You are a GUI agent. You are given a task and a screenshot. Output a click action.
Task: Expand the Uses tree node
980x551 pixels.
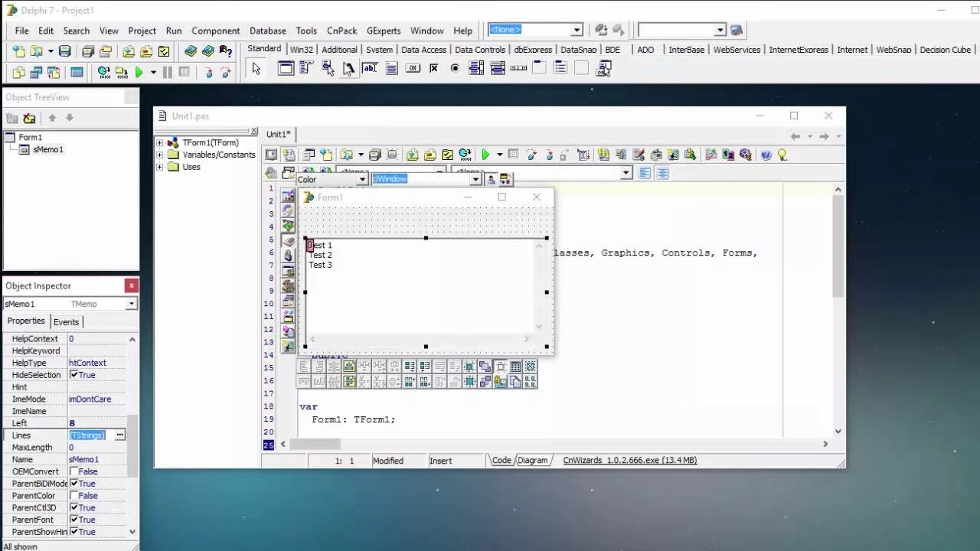tap(160, 167)
